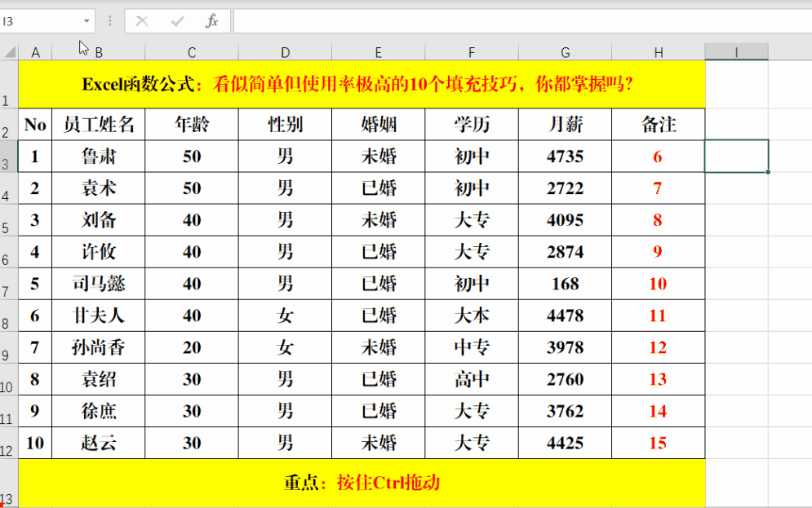Select row 5 header

pos(9,220)
